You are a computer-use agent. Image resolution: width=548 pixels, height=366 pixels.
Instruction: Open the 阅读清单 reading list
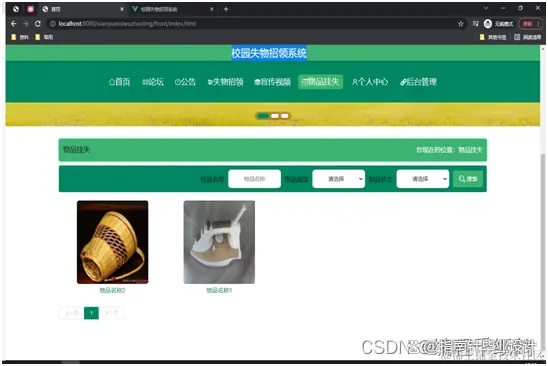527,37
